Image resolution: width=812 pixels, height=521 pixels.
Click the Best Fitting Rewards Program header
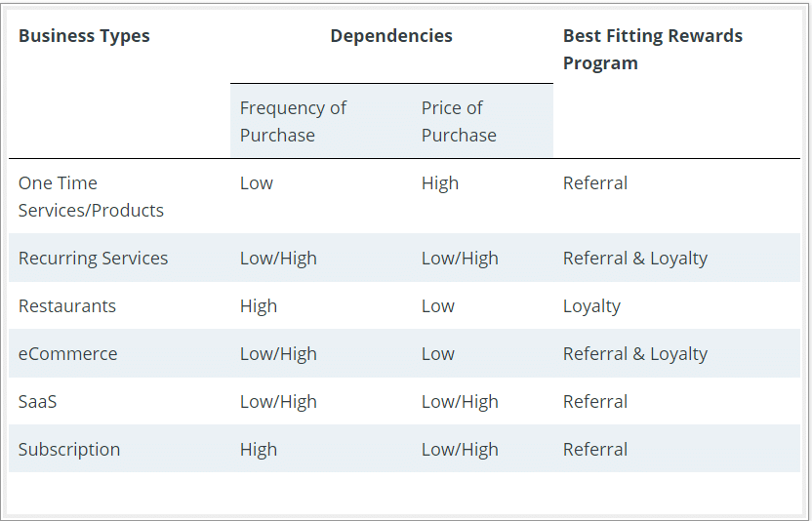point(653,50)
